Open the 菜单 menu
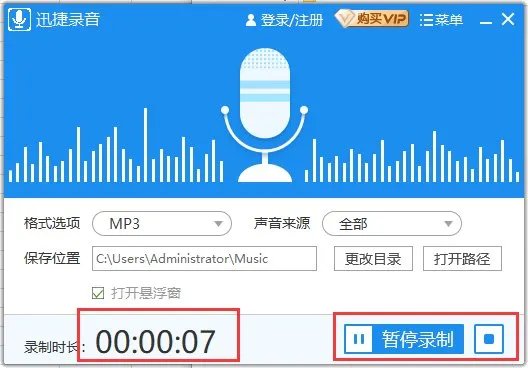The image size is (528, 368). (441, 20)
